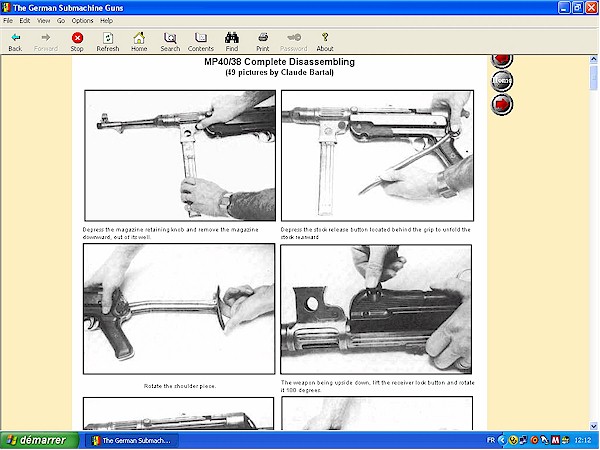Click the scrollbar up arrow
Viewport: 600px width, 450px height.
tap(593, 59)
